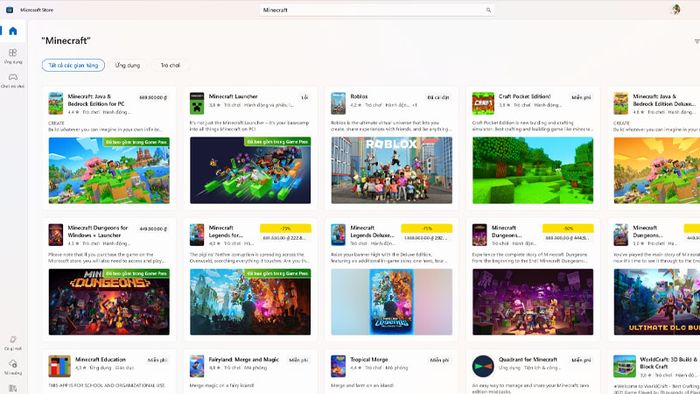Click the Craft Pocket Edition 'Miễn phí' button
Screen dimensions: 700x394
point(581,97)
